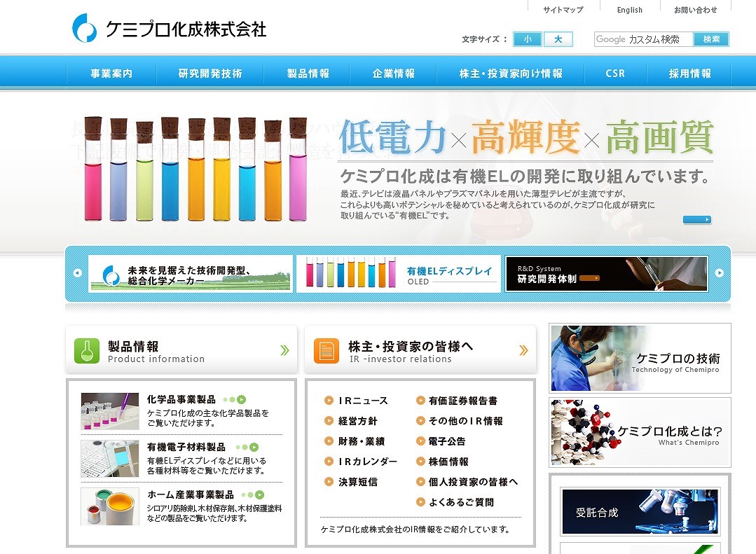Open the 採用情報 navigation menu
The width and height of the screenshot is (756, 554).
click(690, 74)
